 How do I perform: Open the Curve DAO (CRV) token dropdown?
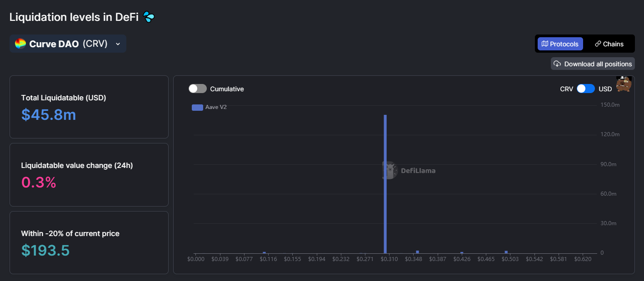tap(68, 44)
